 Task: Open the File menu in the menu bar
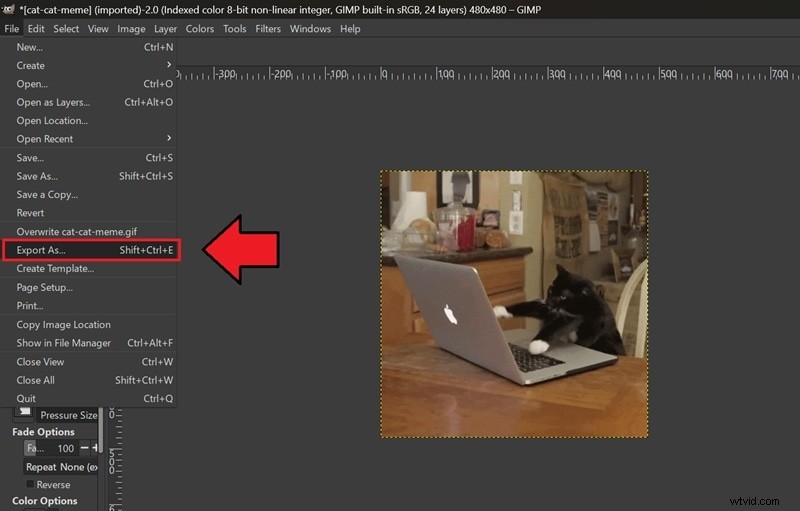coord(12,29)
